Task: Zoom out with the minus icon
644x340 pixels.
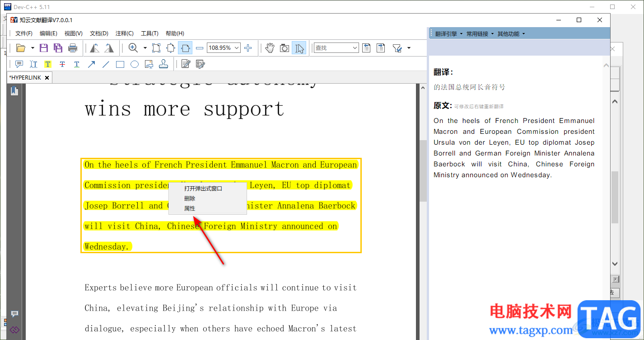Action: click(200, 48)
